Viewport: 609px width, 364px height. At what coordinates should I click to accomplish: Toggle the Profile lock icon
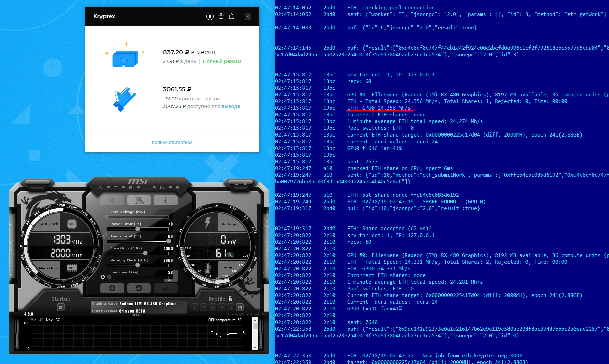click(230, 299)
